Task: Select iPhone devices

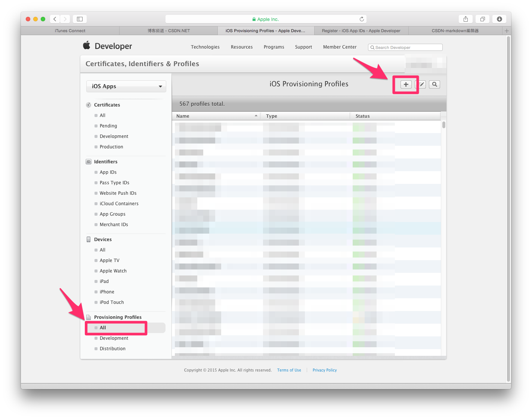Action: pos(107,292)
